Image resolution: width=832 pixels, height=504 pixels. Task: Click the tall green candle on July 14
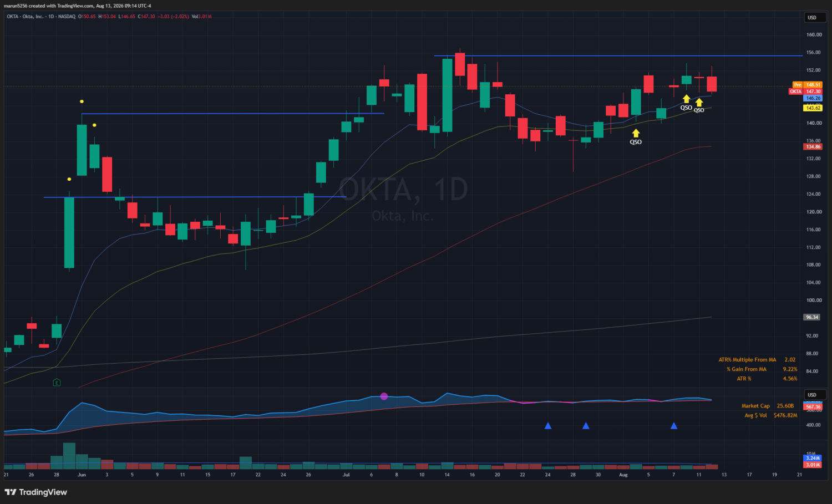pyautogui.click(x=447, y=95)
